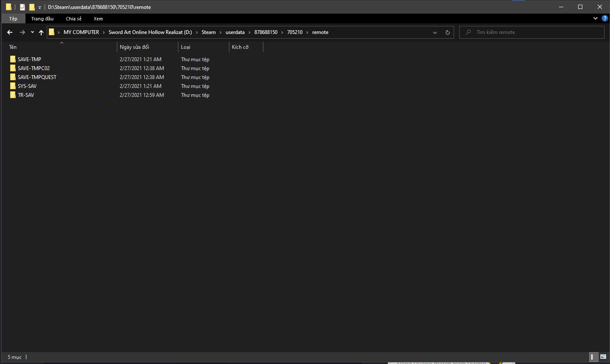Select the TR-SAV folder
Screen dimensions: 610x364
(x=25, y=95)
